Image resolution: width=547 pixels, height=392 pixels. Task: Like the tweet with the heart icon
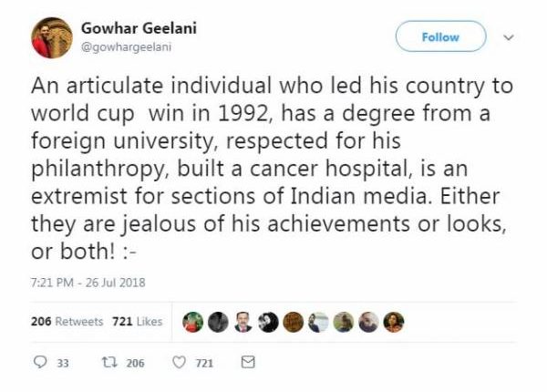[180, 363]
